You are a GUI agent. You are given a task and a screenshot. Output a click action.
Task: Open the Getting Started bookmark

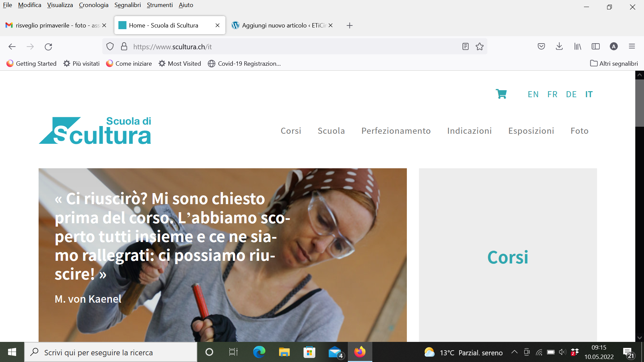[32, 64]
